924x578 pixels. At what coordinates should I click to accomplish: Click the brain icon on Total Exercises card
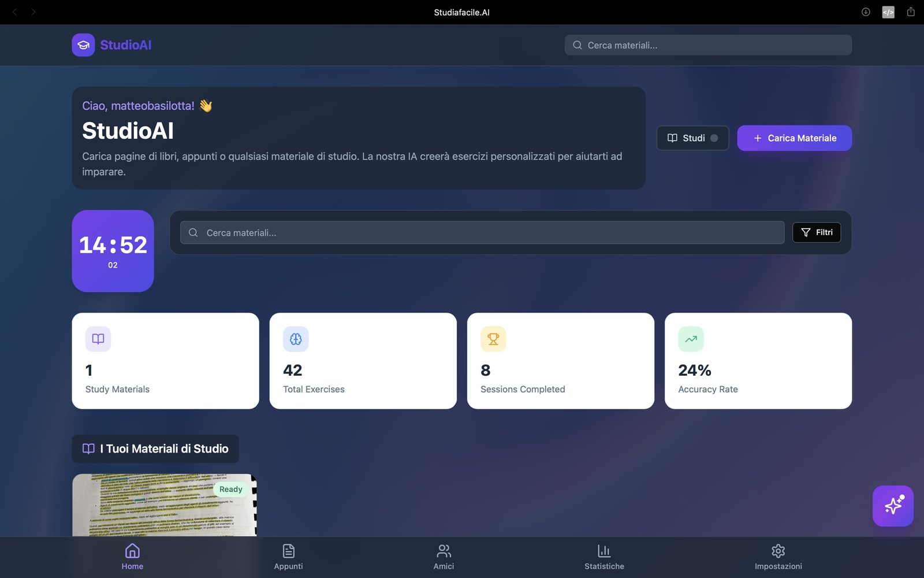[296, 339]
